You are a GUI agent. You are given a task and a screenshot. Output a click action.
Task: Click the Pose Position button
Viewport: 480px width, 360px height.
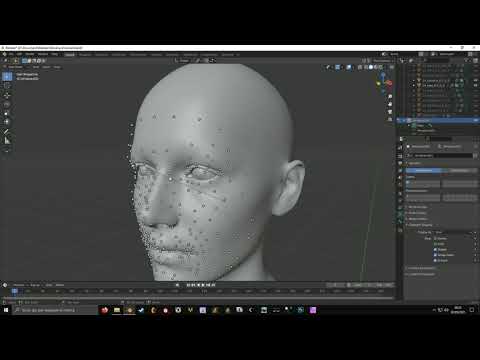coord(423,171)
